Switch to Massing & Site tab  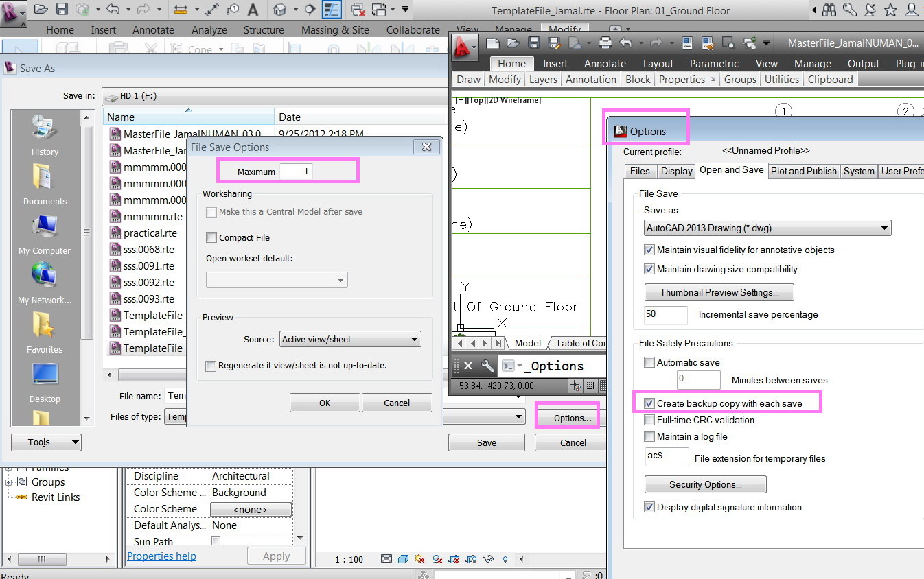click(335, 29)
